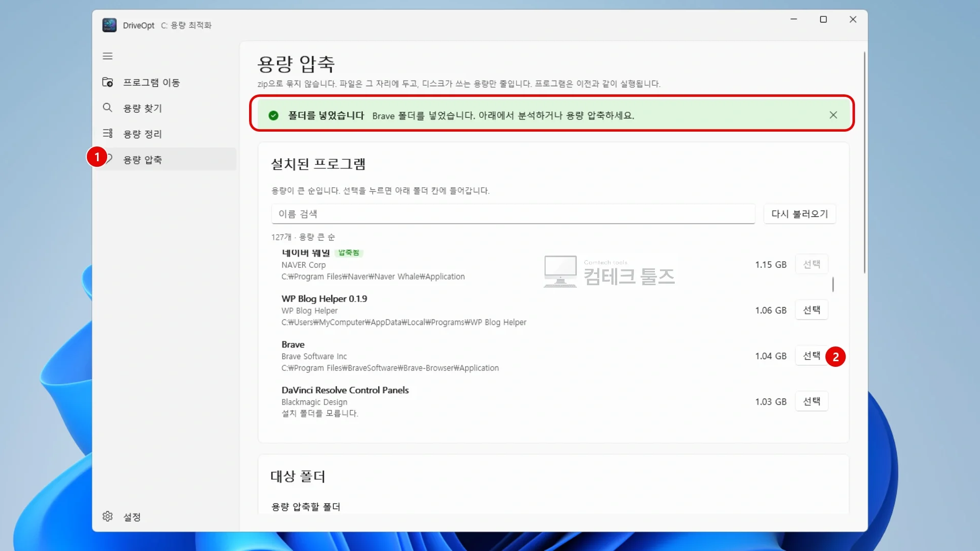Image resolution: width=980 pixels, height=551 pixels.
Task: Click DaVinci Resolve Control Panels entry name
Action: click(x=345, y=390)
